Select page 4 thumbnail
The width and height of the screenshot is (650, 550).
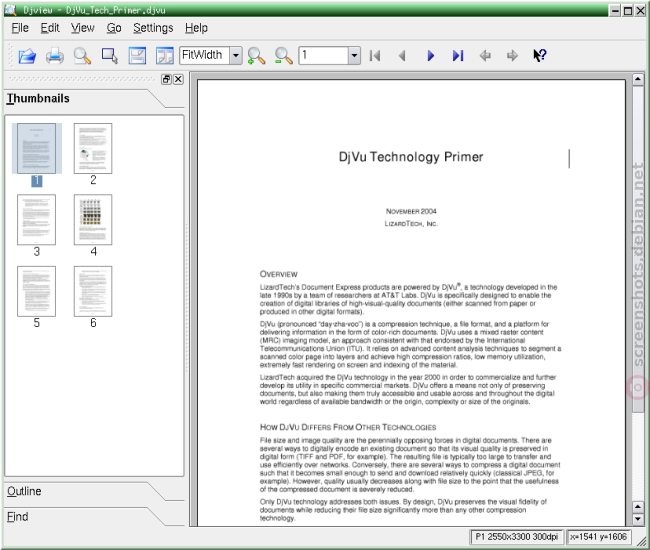pos(93,220)
